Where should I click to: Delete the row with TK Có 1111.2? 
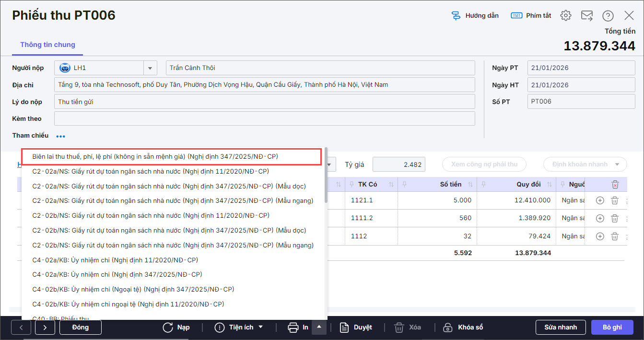coord(614,218)
